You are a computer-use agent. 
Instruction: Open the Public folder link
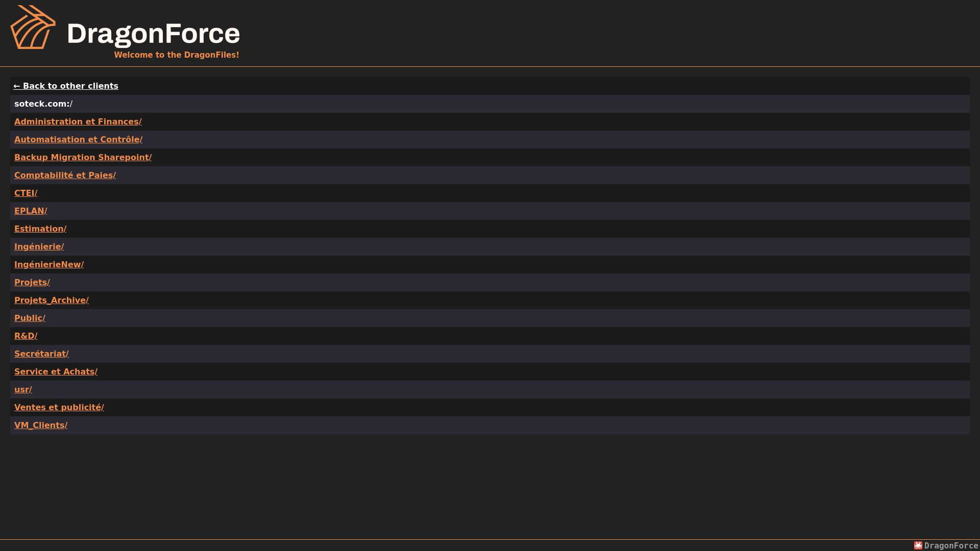(30, 318)
